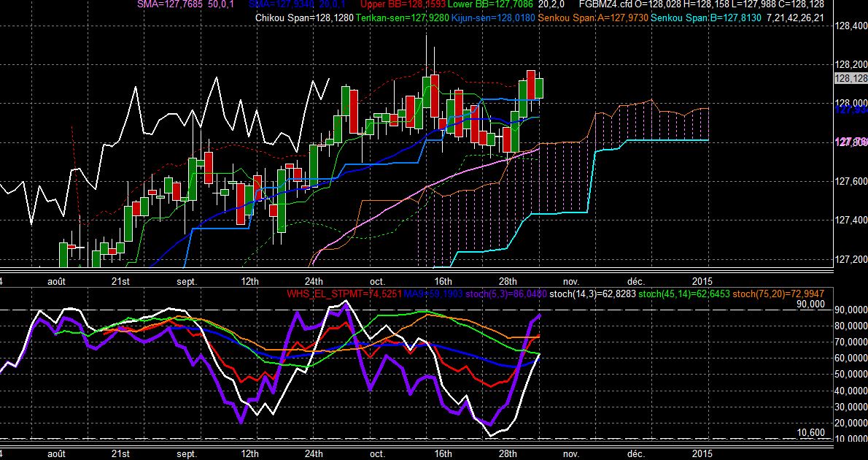Click the 30,0000 stochastic axis value
This screenshot has width=868, height=460.
pos(850,406)
